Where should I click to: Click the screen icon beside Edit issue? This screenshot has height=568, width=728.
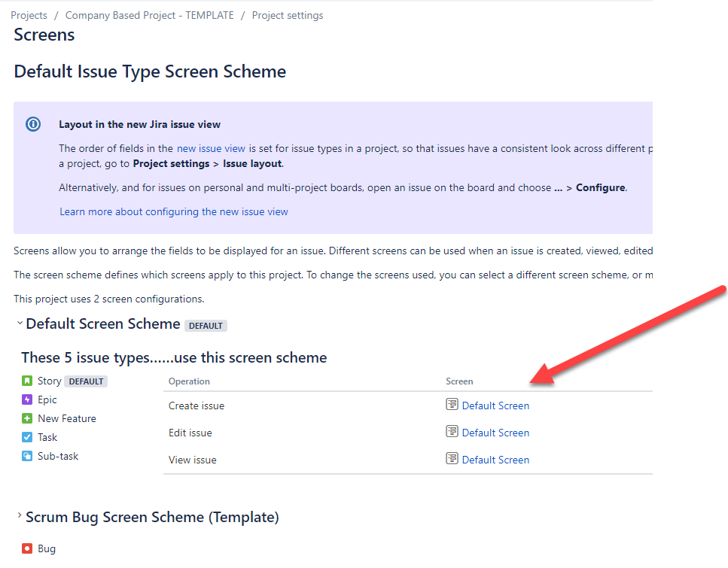pos(452,432)
